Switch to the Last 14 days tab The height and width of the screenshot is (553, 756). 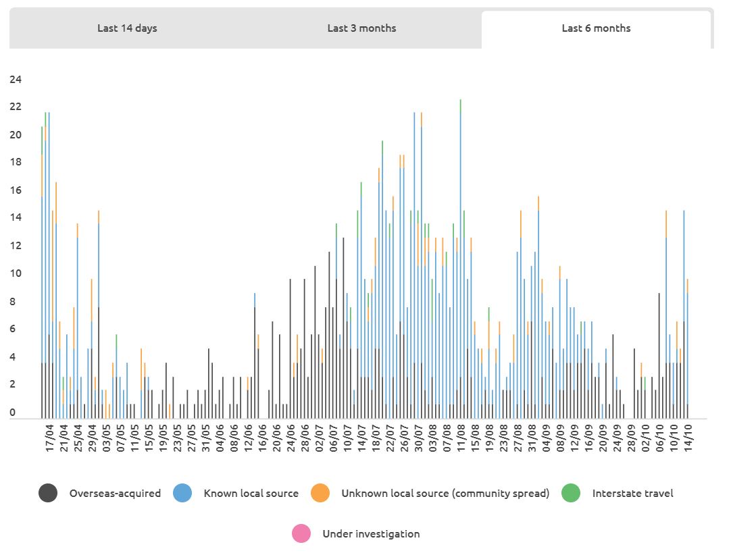127,28
